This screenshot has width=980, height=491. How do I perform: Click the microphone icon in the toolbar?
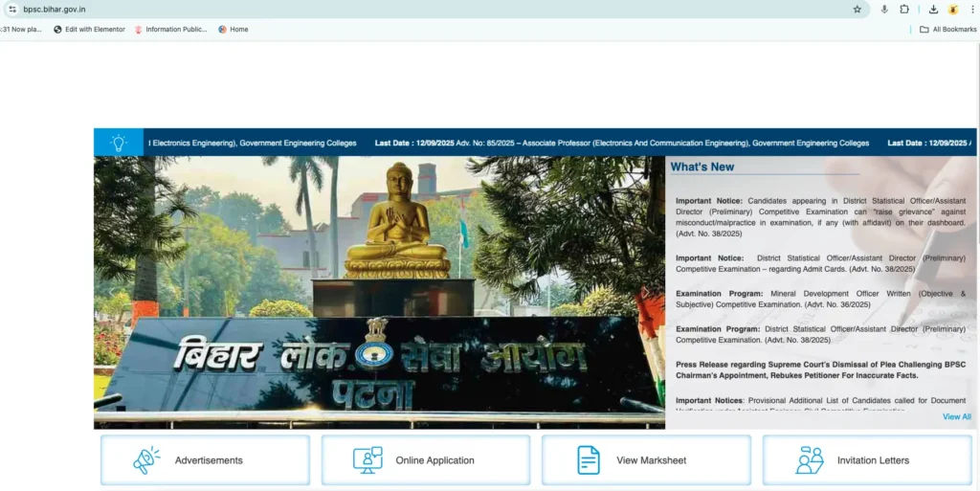tap(884, 9)
